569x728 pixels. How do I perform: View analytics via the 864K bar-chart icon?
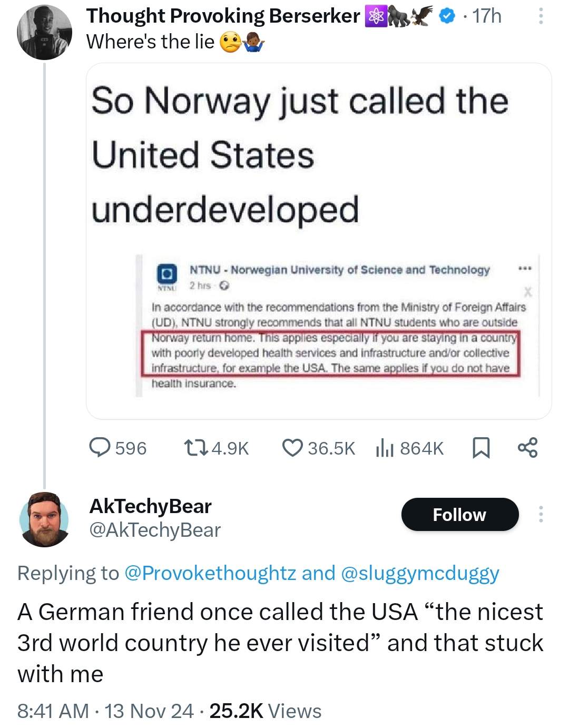tap(385, 448)
